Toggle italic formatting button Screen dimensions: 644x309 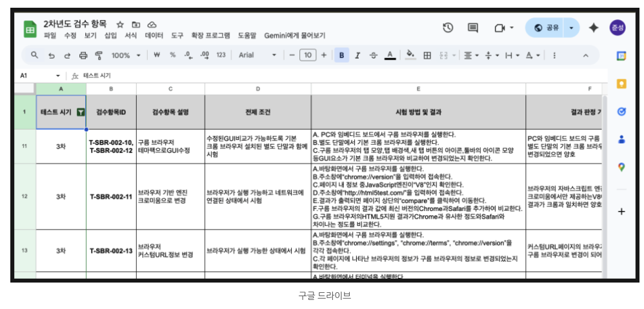click(357, 55)
